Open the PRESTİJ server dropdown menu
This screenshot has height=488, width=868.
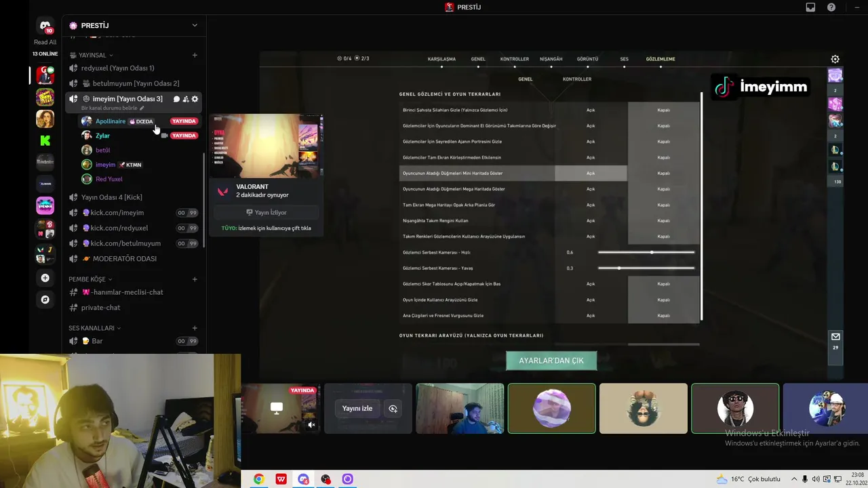click(195, 26)
